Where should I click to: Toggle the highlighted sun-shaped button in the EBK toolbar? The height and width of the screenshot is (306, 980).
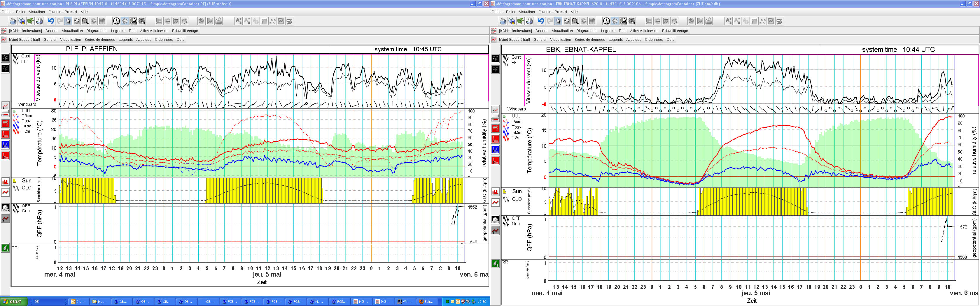(x=615, y=21)
